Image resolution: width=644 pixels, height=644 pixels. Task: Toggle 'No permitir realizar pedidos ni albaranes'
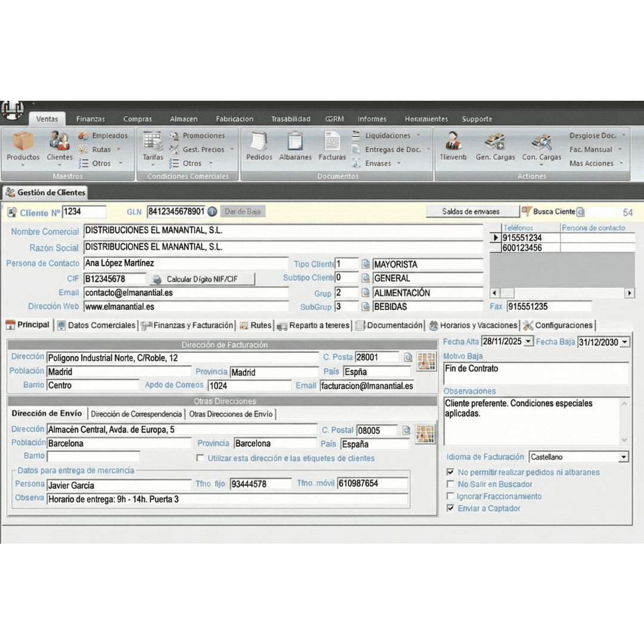point(451,472)
